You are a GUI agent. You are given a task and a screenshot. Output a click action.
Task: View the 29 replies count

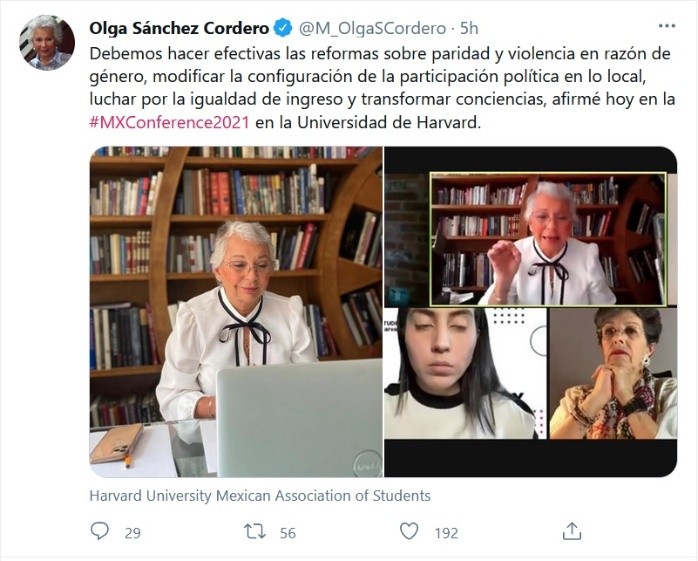coord(133,533)
